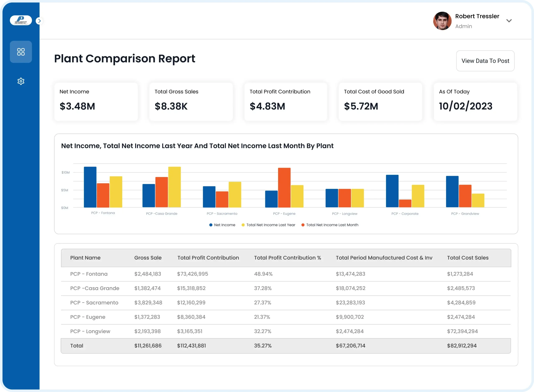Click total gross sale $11,261,686
534x392 pixels.
(x=148, y=346)
